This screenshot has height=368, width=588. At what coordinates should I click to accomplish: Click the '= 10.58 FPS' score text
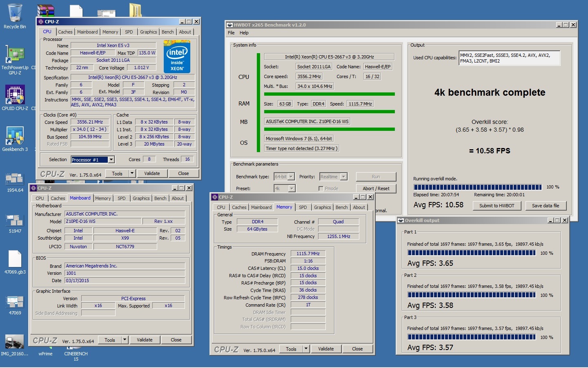pyautogui.click(x=490, y=151)
